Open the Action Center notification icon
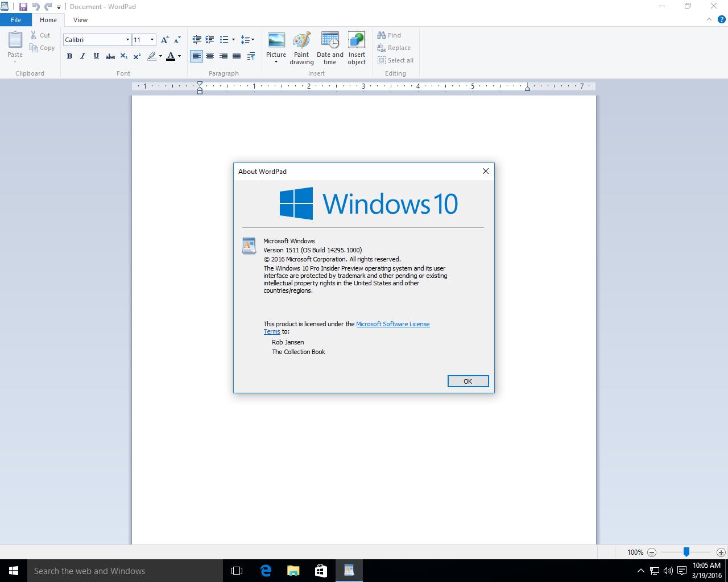The image size is (728, 582). pyautogui.click(x=682, y=571)
